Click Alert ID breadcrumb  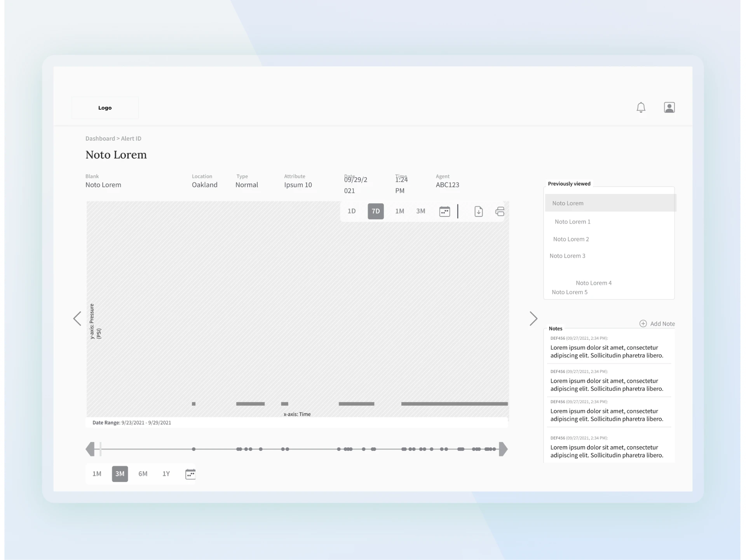[x=131, y=138]
